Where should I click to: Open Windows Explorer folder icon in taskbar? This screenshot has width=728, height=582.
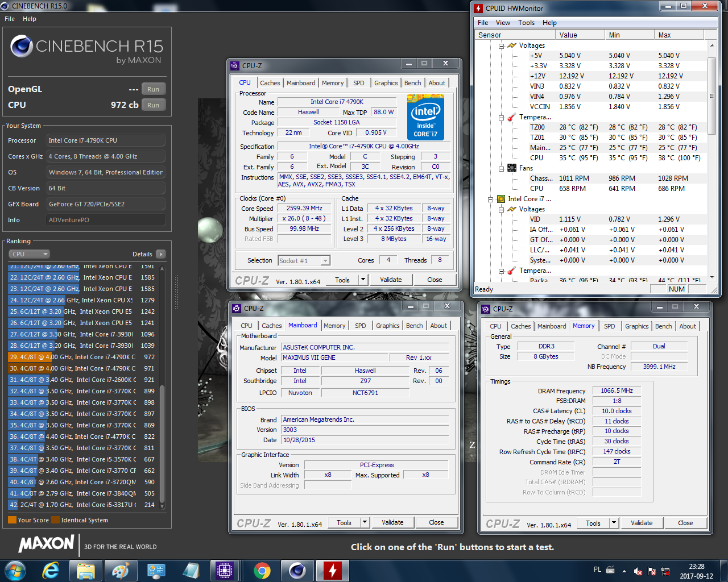click(x=86, y=570)
